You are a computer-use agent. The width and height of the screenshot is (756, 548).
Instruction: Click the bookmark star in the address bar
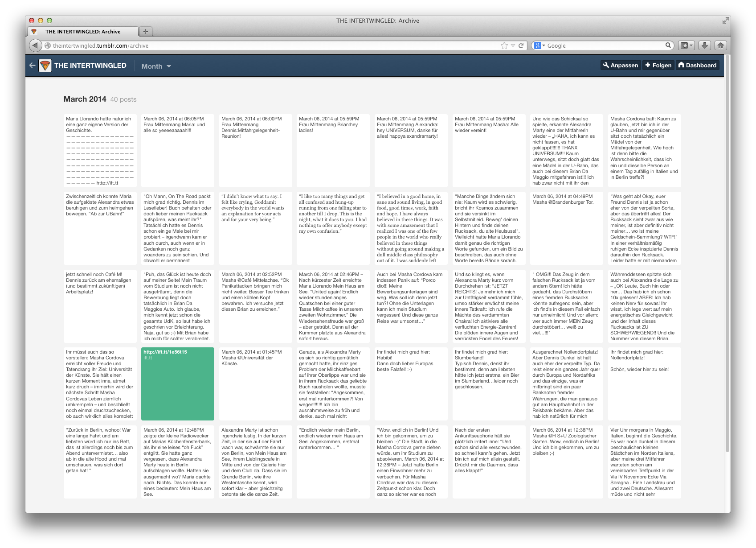coord(504,45)
